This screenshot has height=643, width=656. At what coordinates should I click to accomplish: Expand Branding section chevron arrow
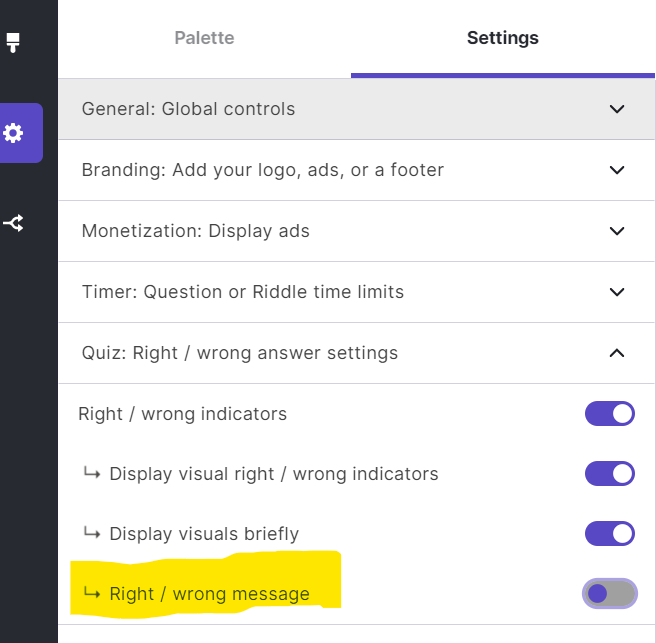pyautogui.click(x=617, y=170)
